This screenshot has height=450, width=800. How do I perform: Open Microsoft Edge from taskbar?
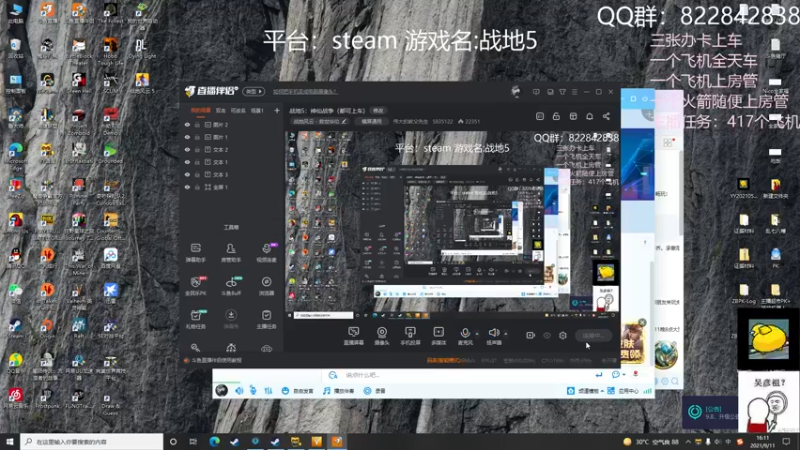[x=214, y=442]
